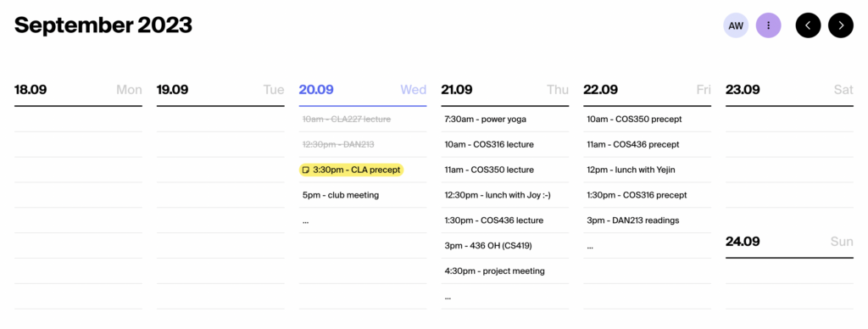Image resolution: width=868 pixels, height=329 pixels.
Task: Click the note icon on CLA precept
Action: click(x=305, y=170)
